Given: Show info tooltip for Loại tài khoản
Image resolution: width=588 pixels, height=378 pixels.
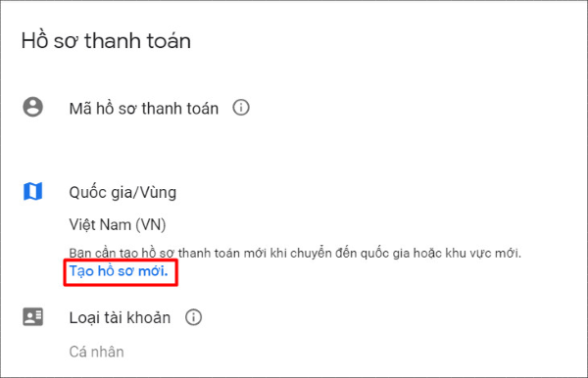Looking at the screenshot, I should pos(193,317).
